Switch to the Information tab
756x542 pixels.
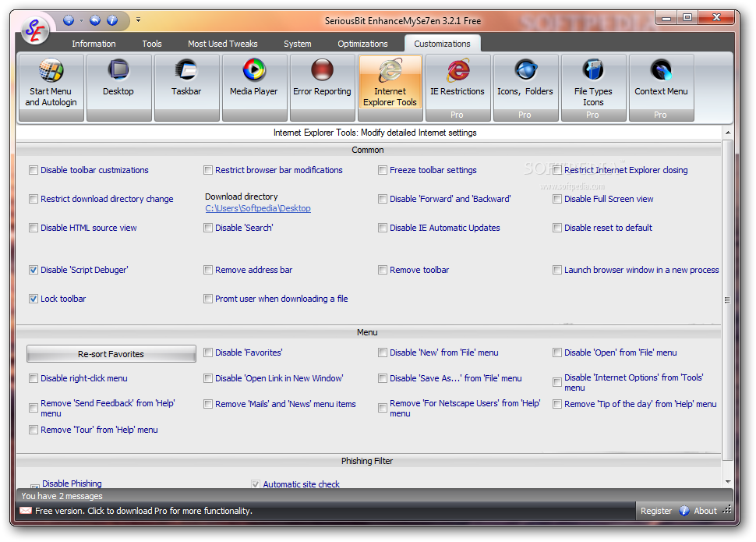click(x=94, y=44)
